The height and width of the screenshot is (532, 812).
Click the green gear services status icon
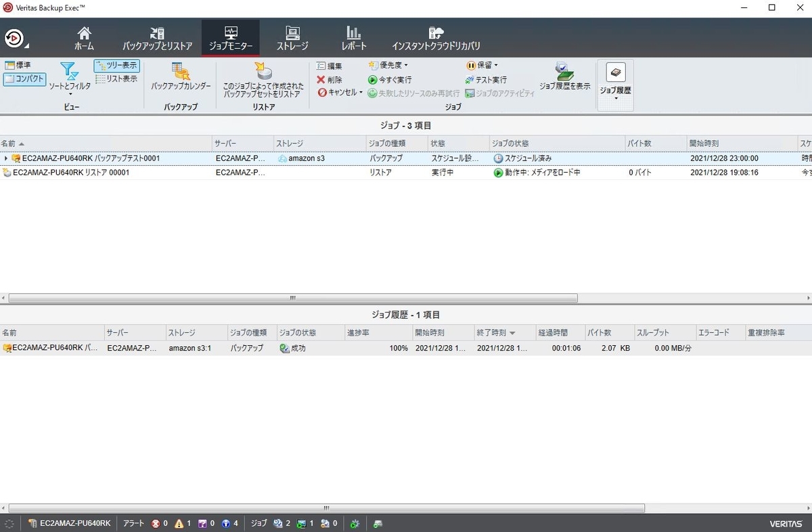[x=355, y=523]
